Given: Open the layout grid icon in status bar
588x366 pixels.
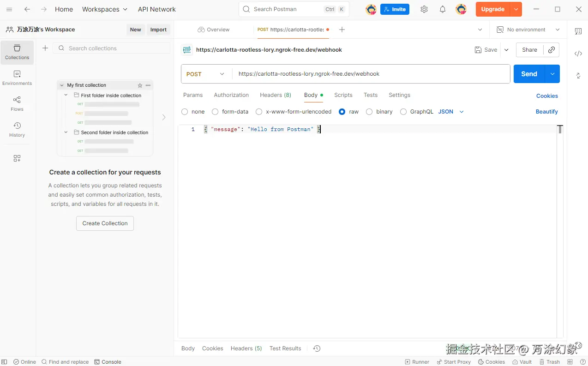Looking at the screenshot, I should coord(570,362).
